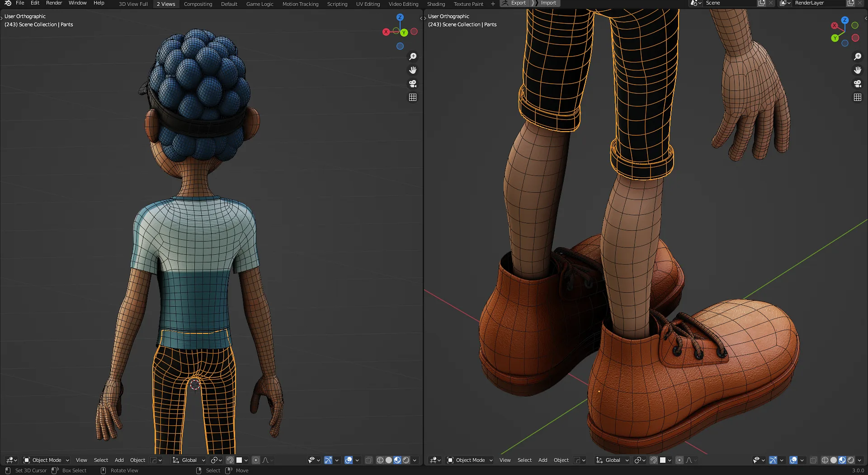This screenshot has width=868, height=475.
Task: Click the hand pan-view icon
Action: click(x=412, y=70)
